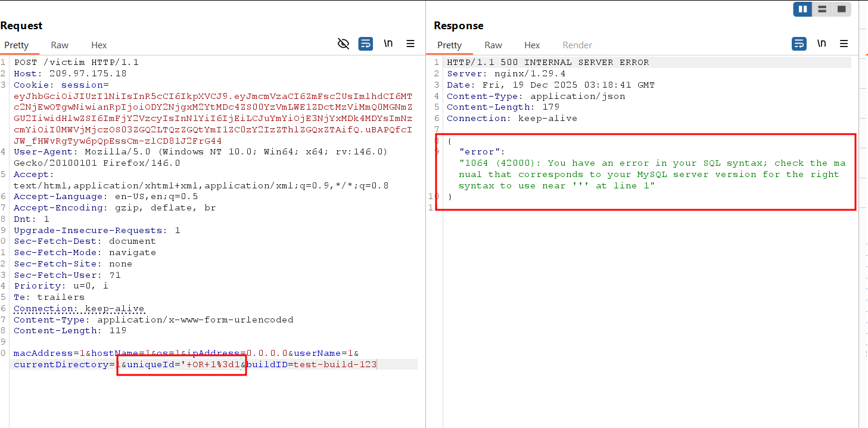Switch to the top-bottom stacked layout icon
Viewport: 868px width, 428px height.
click(822, 9)
